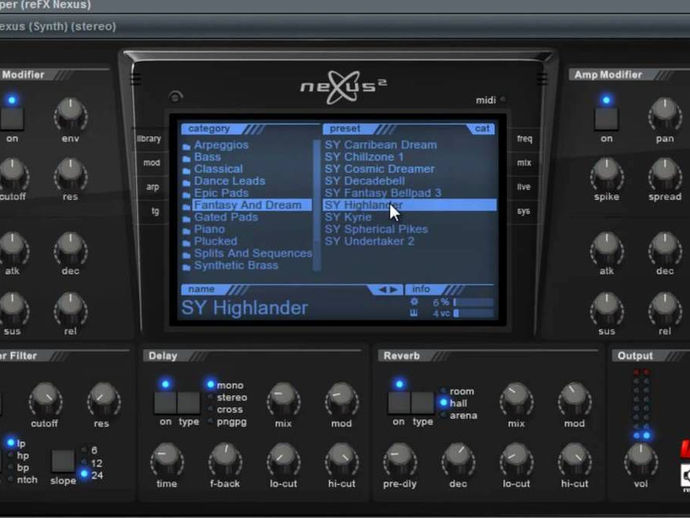
Task: Click the Amp Modifier spike knob
Action: point(606,175)
